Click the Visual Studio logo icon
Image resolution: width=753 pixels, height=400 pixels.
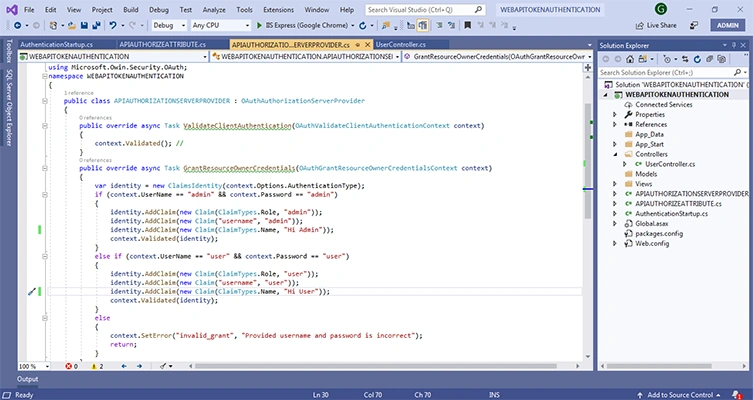click(12, 10)
